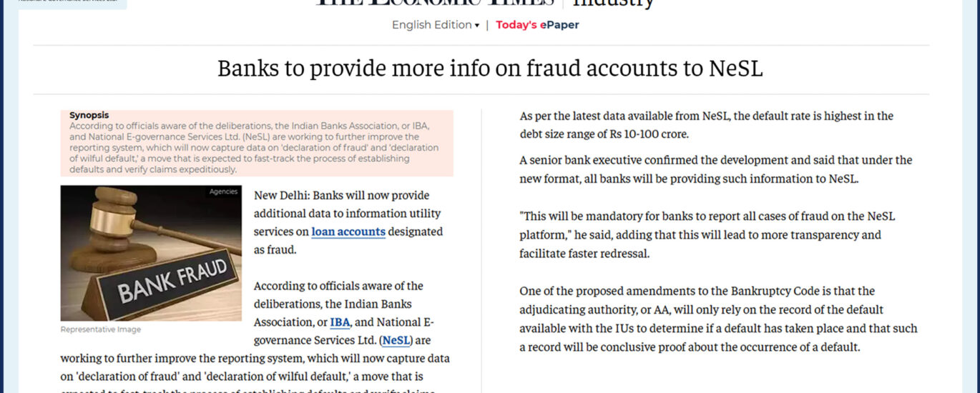Image resolution: width=980 pixels, height=393 pixels.
Task: Select the Industry section label
Action: point(614,4)
